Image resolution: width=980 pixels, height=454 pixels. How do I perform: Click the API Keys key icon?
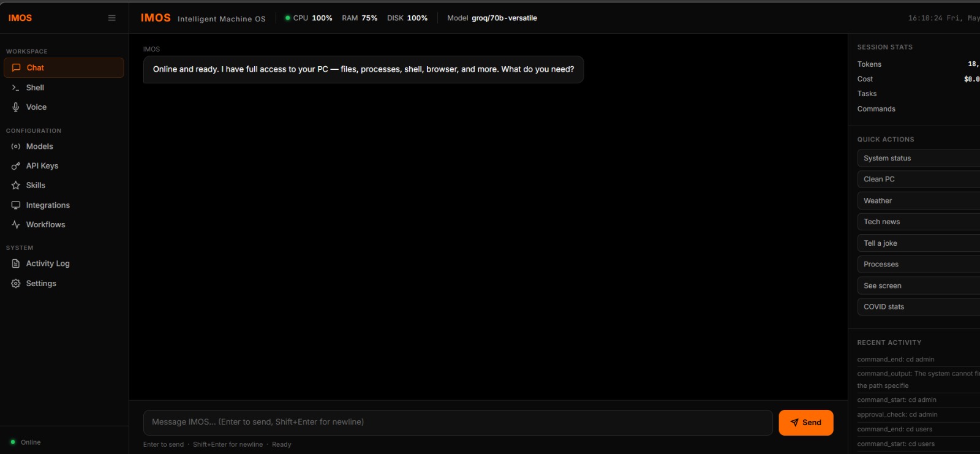(x=16, y=166)
